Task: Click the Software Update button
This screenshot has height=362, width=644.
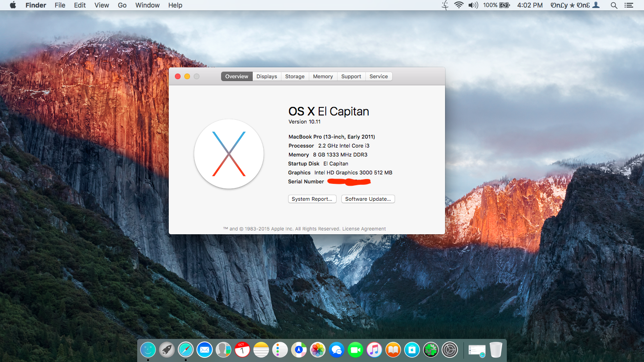Action: click(368, 199)
